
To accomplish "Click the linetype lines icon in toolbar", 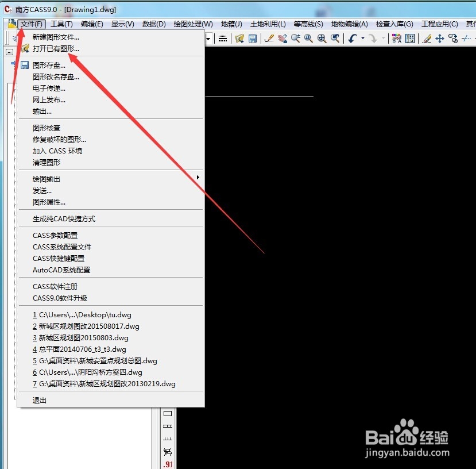I will [223, 39].
